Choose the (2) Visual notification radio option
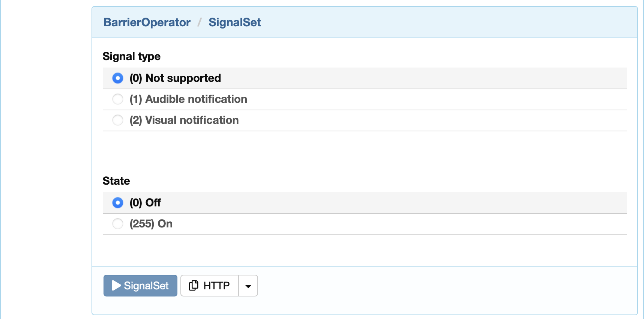This screenshot has width=644, height=319. (x=118, y=120)
